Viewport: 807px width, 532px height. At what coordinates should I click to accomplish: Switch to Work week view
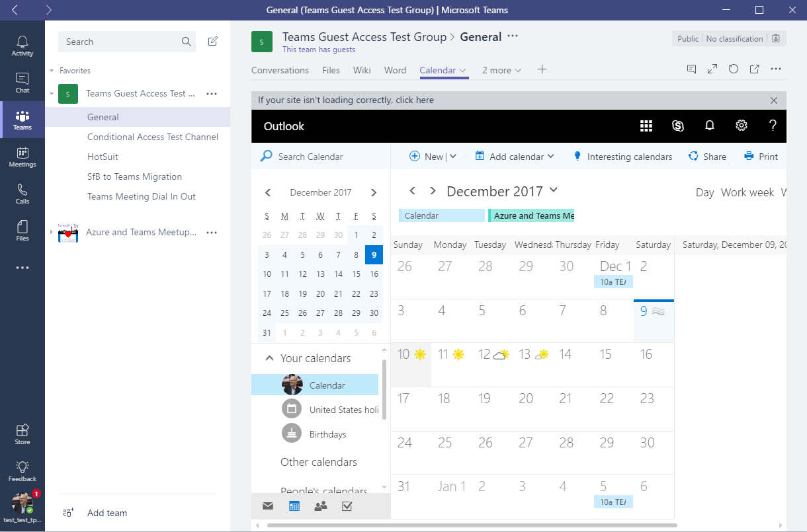[x=747, y=192]
